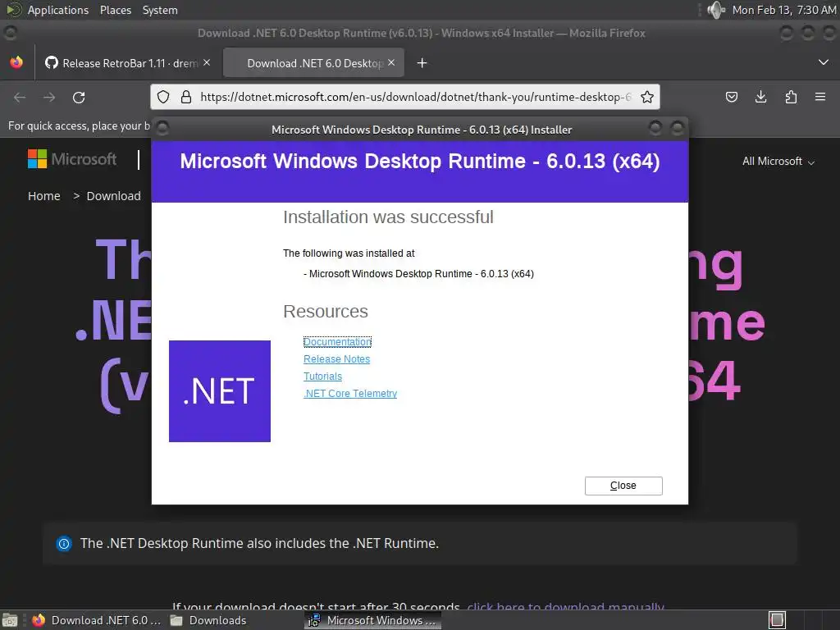The image size is (840, 630).
Task: Switch to the Downloads folder taskbar item
Action: click(x=208, y=620)
